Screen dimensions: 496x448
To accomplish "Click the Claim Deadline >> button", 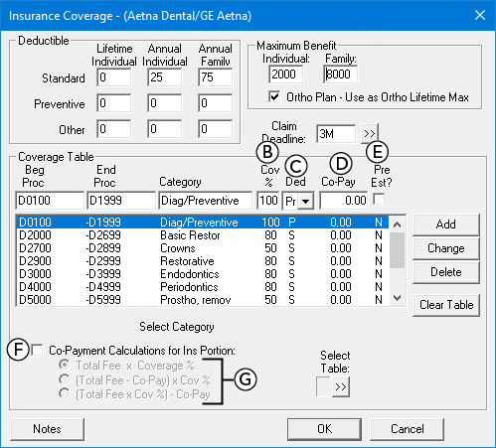I will (x=370, y=133).
